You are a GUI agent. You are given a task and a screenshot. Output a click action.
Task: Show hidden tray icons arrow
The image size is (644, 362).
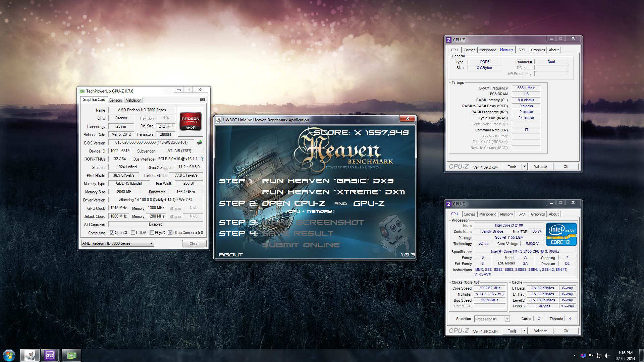575,356
